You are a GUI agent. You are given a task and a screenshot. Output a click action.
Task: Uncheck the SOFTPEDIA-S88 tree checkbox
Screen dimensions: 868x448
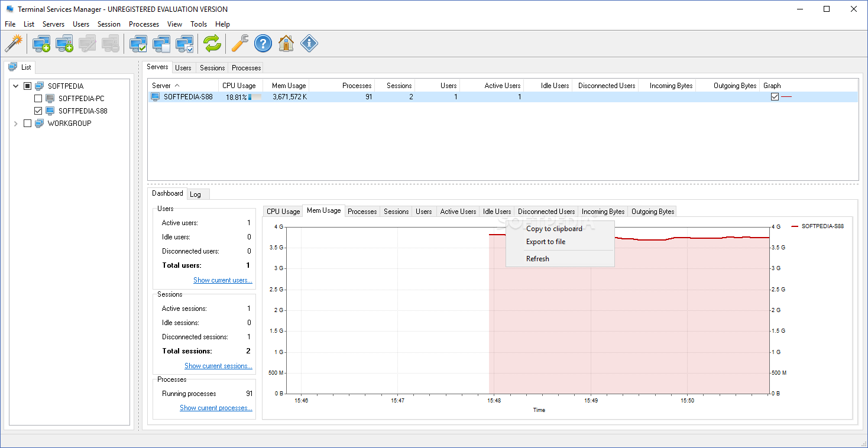click(x=38, y=111)
